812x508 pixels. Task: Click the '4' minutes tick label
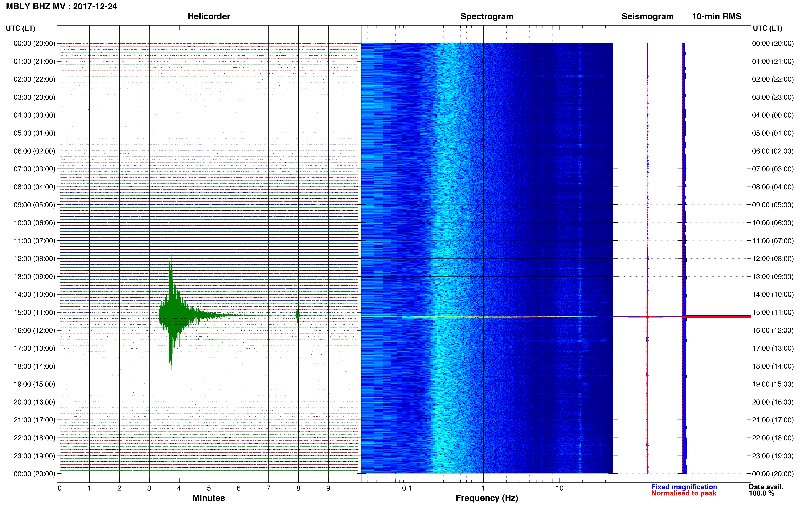(179, 488)
